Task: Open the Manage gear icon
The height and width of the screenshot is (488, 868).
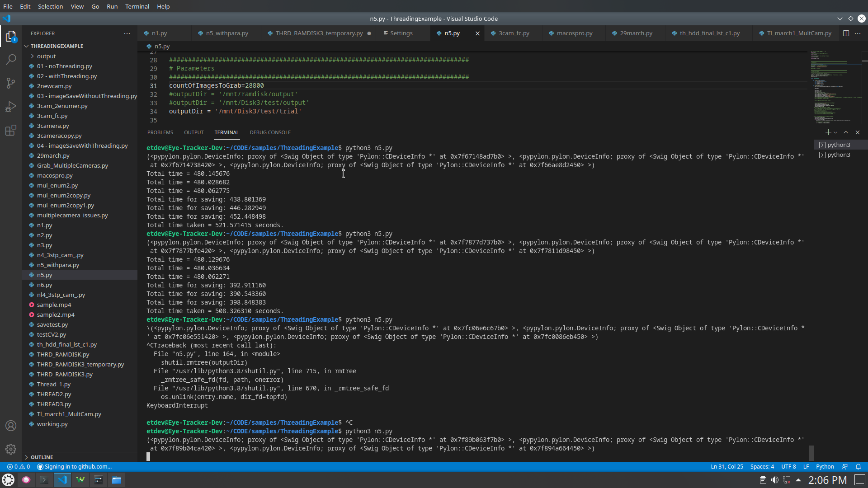Action: [11, 449]
